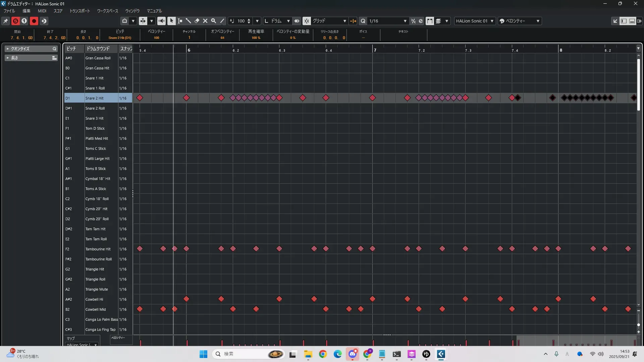Select the Object Selection arrow tool
This screenshot has width=644, height=362.
click(x=171, y=21)
